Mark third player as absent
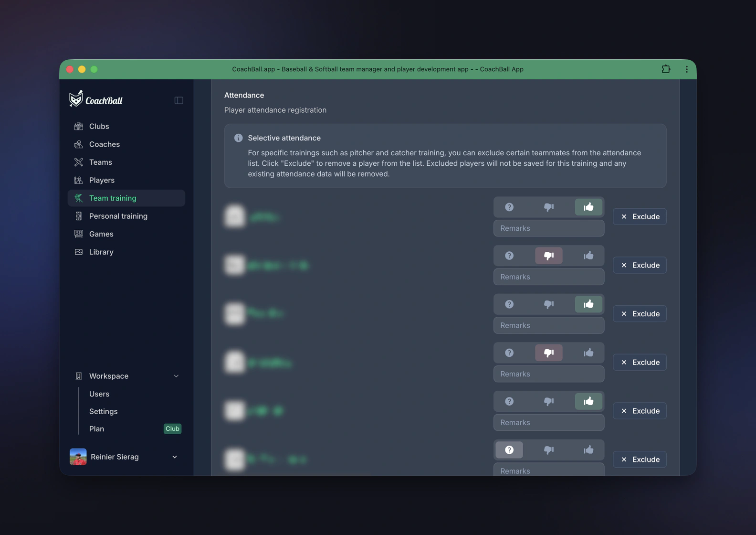The height and width of the screenshot is (535, 756). [549, 304]
